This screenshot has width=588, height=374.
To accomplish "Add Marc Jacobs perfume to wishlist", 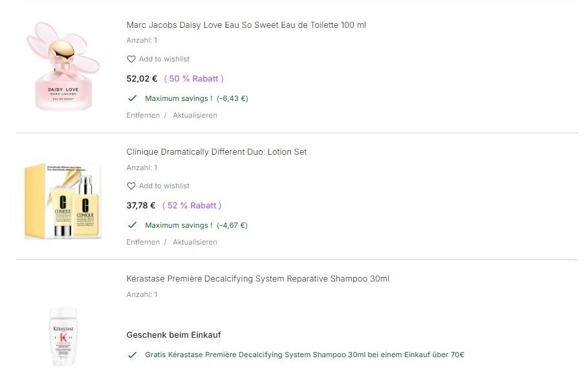I will point(164,59).
